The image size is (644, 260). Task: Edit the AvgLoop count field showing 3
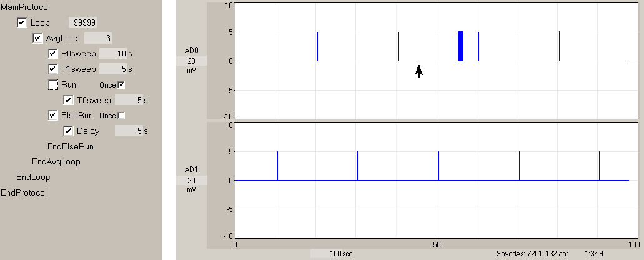pos(98,39)
